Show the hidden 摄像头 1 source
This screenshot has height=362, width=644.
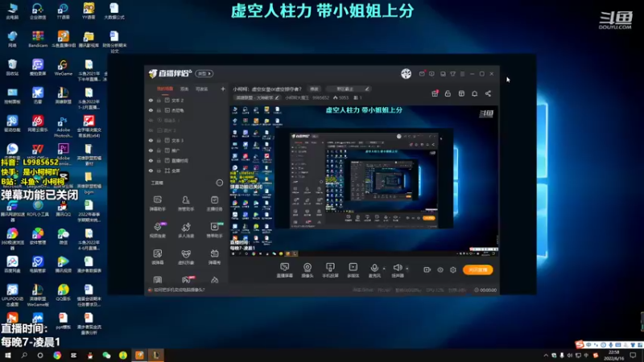[151, 120]
